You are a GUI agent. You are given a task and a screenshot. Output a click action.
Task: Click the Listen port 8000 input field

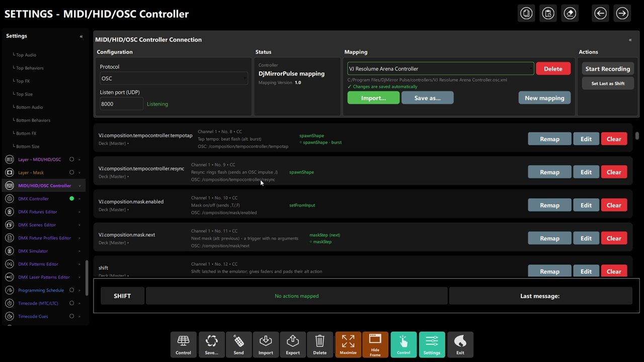point(121,104)
